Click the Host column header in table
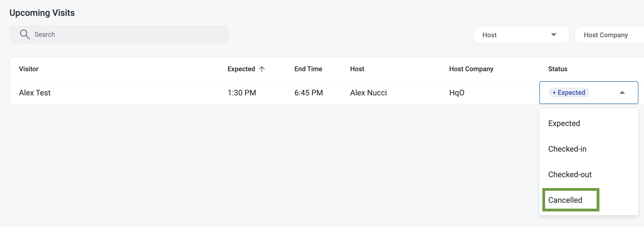 pos(357,69)
